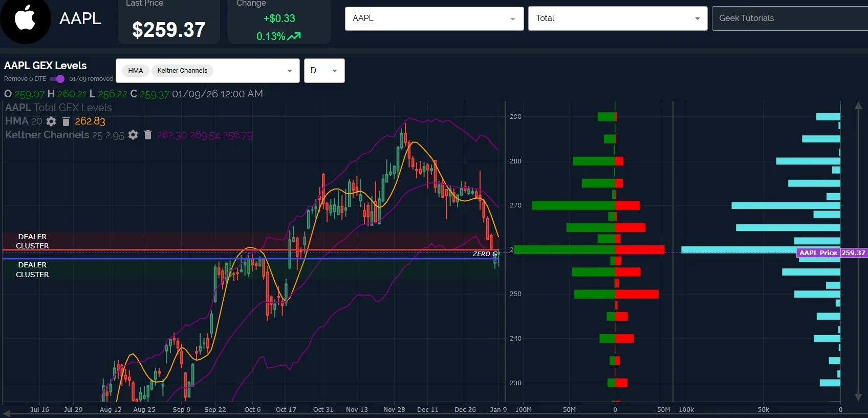
Task: Click the Keltner Channels legend label
Action: [x=47, y=135]
